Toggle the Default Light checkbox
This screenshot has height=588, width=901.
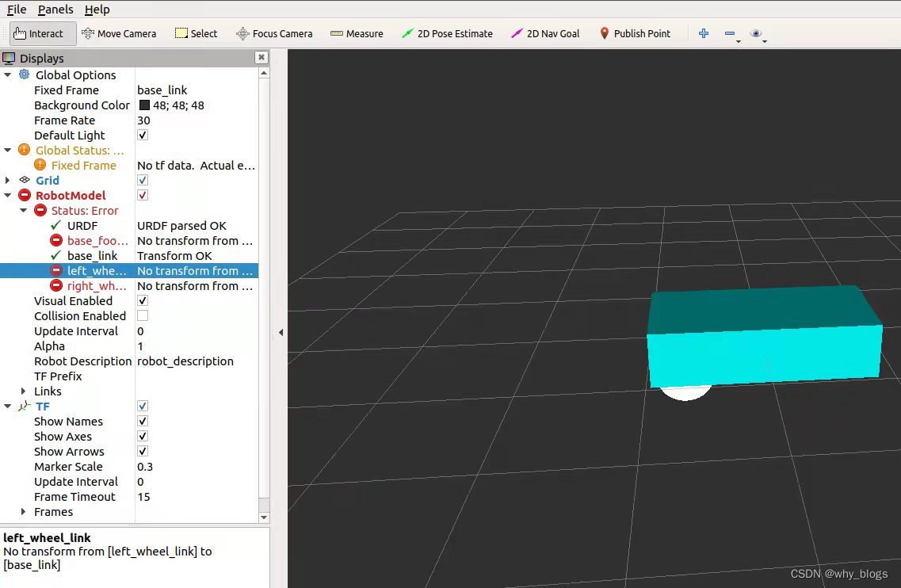(143, 135)
